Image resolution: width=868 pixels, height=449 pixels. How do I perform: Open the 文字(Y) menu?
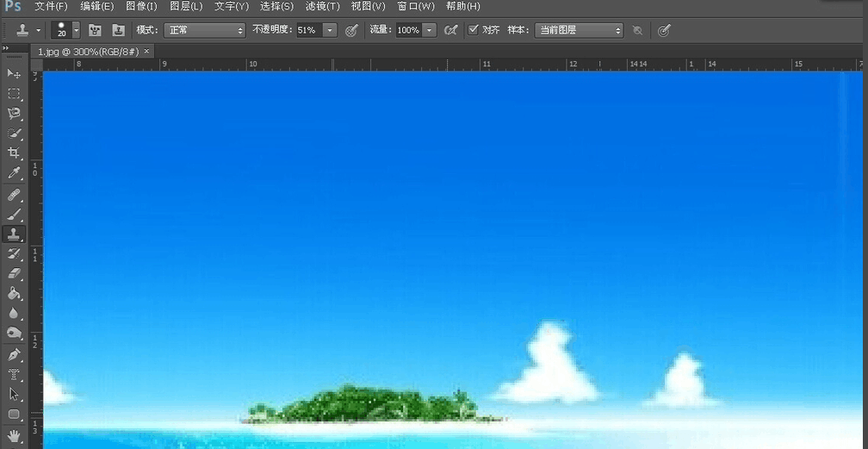pos(232,7)
